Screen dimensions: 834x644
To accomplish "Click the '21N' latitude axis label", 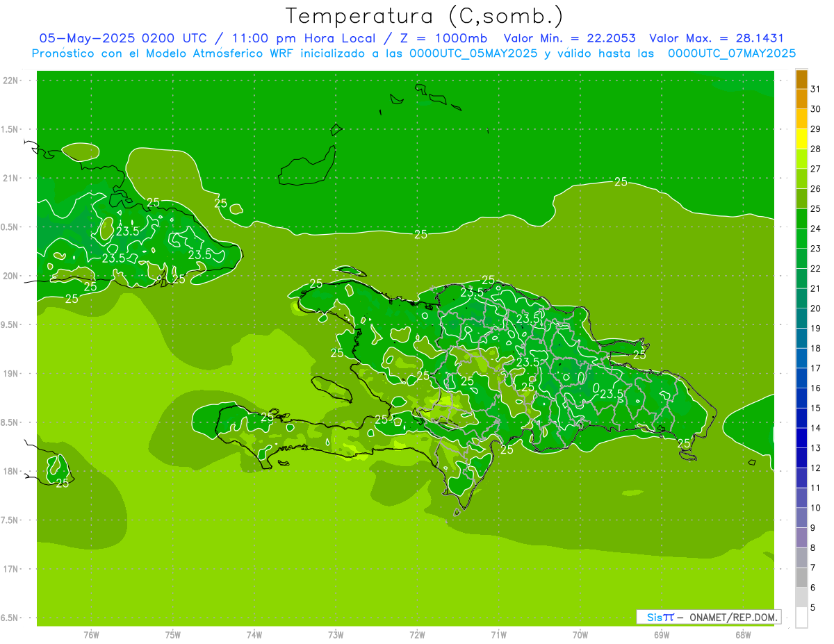I will (12, 179).
